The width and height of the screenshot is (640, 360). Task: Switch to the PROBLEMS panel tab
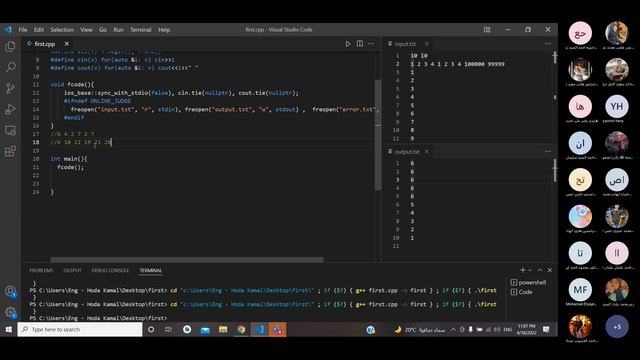41,270
